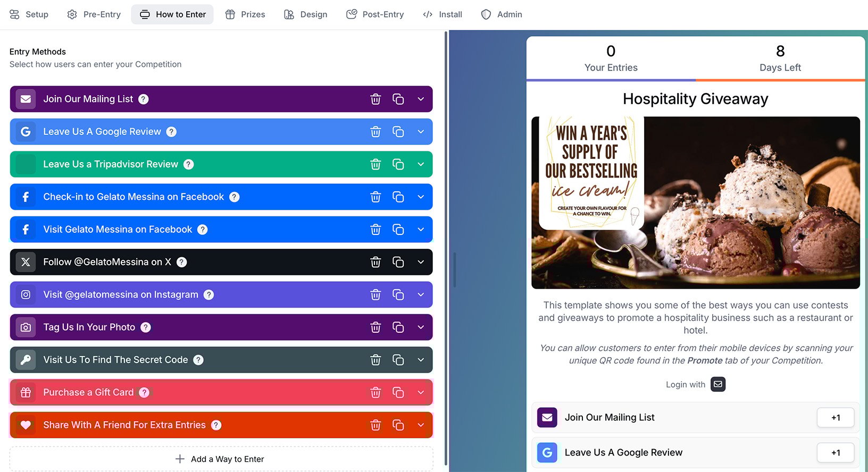Expand the Join Our Mailing List row
Image resolution: width=868 pixels, height=472 pixels.
pos(421,99)
